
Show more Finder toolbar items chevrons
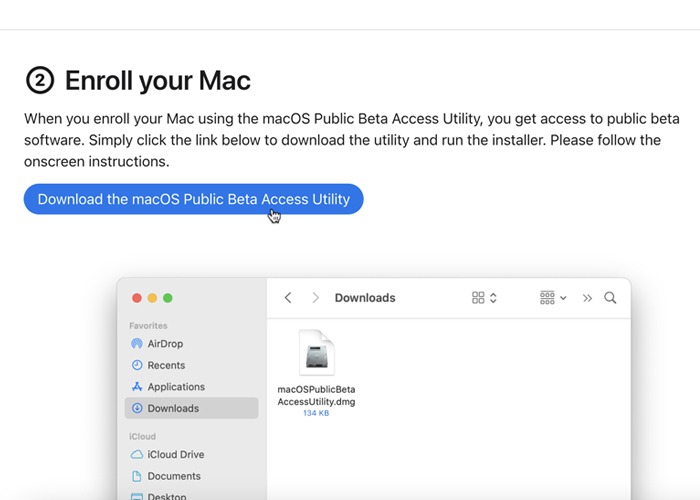click(588, 298)
